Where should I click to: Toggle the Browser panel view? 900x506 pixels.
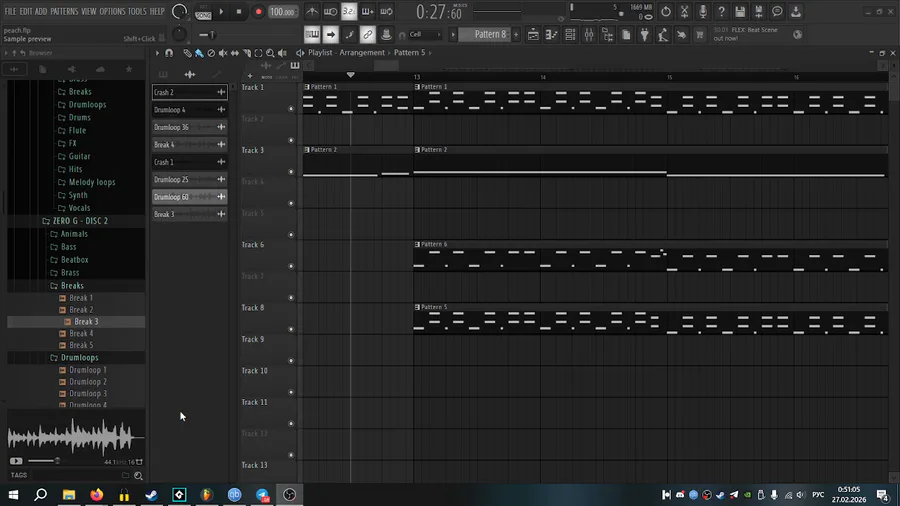click(x=607, y=34)
